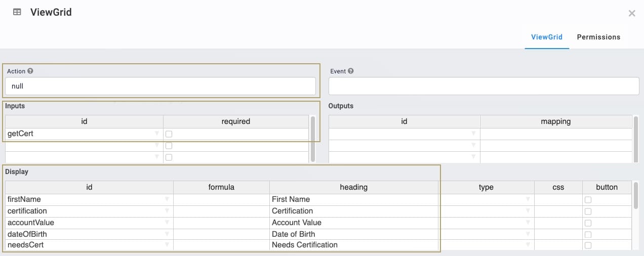The width and height of the screenshot is (644, 256).
Task: Open the Event field help icon
Action: click(x=351, y=71)
